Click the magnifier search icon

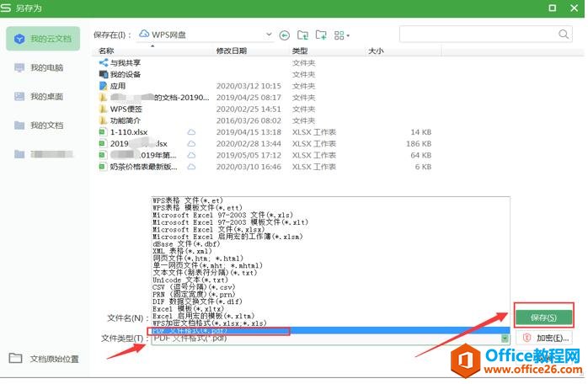pyautogui.click(x=564, y=35)
